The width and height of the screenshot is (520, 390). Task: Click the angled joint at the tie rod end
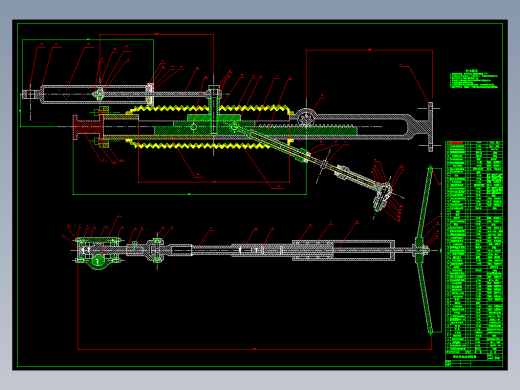coord(383,196)
